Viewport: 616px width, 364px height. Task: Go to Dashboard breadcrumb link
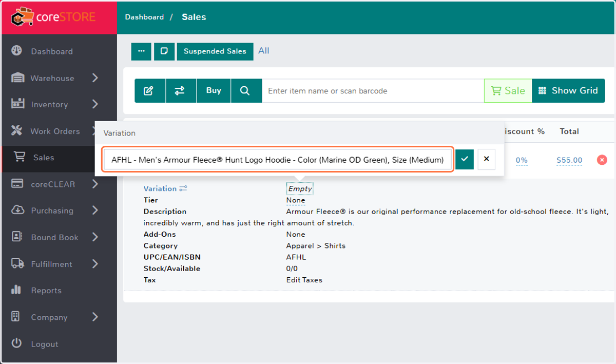click(x=144, y=17)
